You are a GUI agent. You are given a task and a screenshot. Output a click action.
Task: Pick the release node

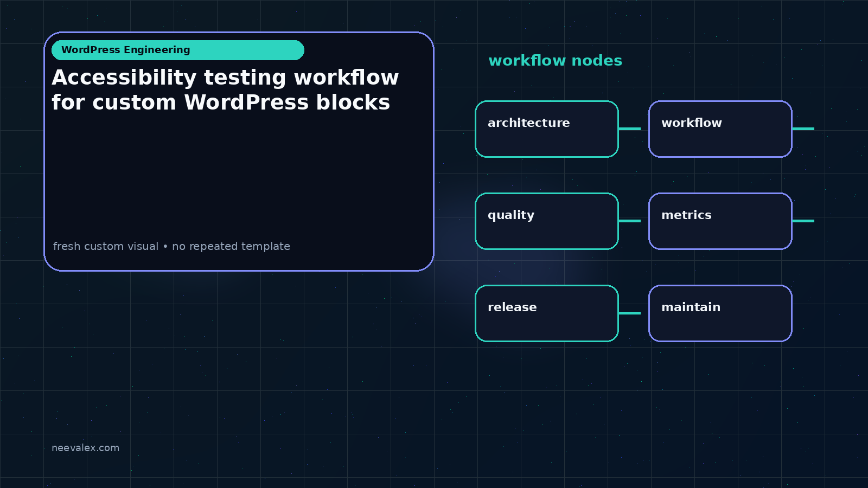[547, 313]
